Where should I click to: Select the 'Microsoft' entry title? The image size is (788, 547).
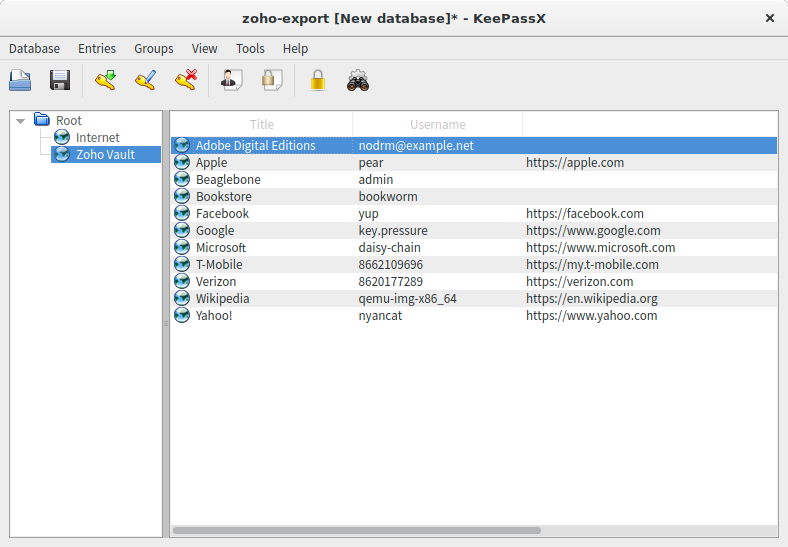tap(221, 247)
